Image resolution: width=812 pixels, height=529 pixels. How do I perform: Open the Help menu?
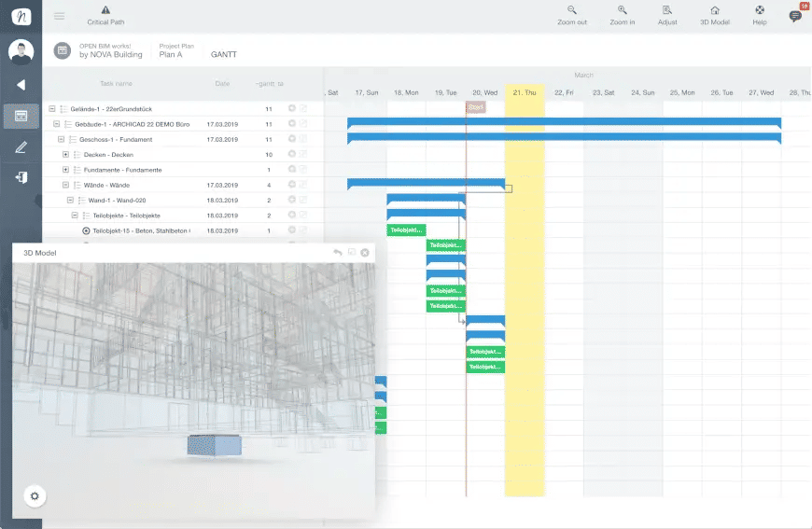pos(759,15)
